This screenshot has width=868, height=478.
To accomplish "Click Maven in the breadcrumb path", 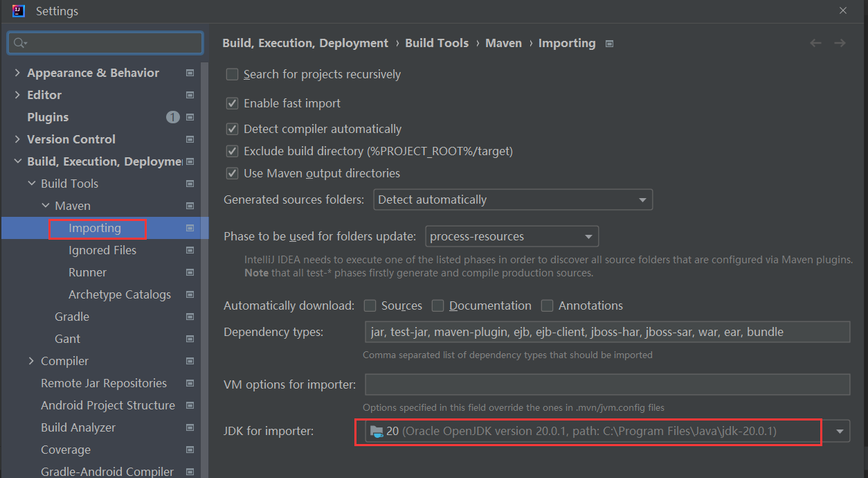I will tap(503, 43).
